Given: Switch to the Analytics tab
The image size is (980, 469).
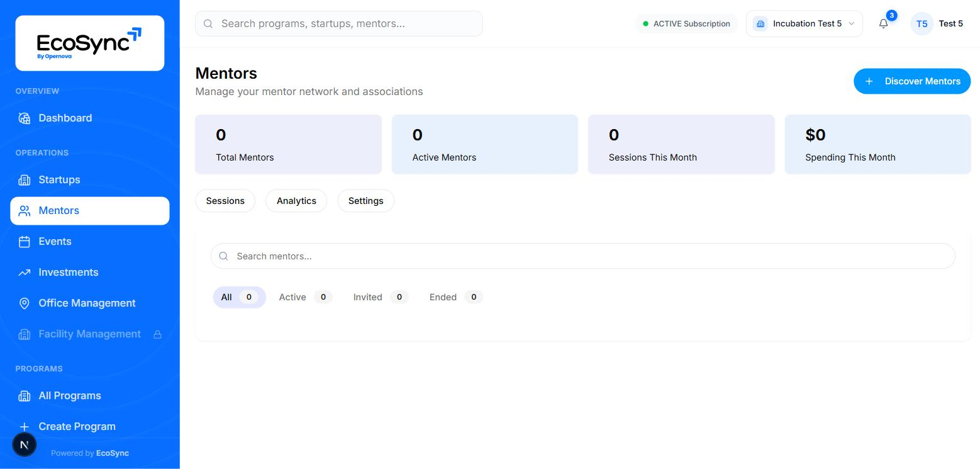Looking at the screenshot, I should 296,201.
